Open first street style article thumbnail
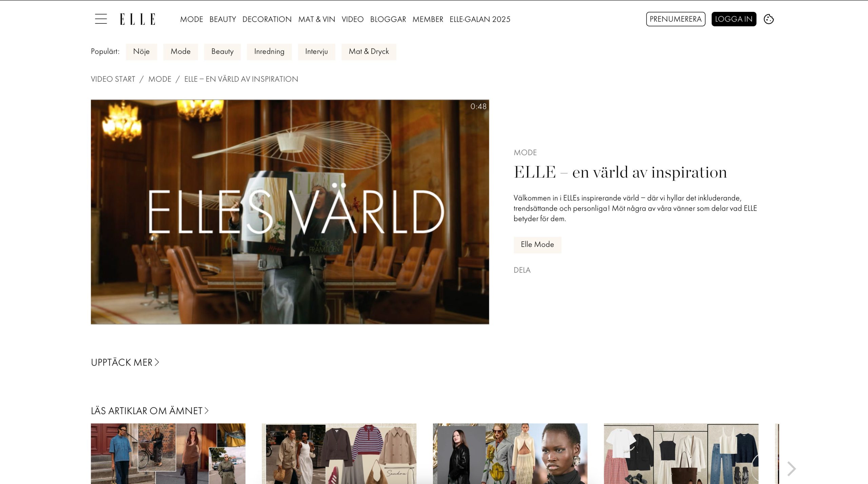The width and height of the screenshot is (868, 484). pyautogui.click(x=168, y=453)
